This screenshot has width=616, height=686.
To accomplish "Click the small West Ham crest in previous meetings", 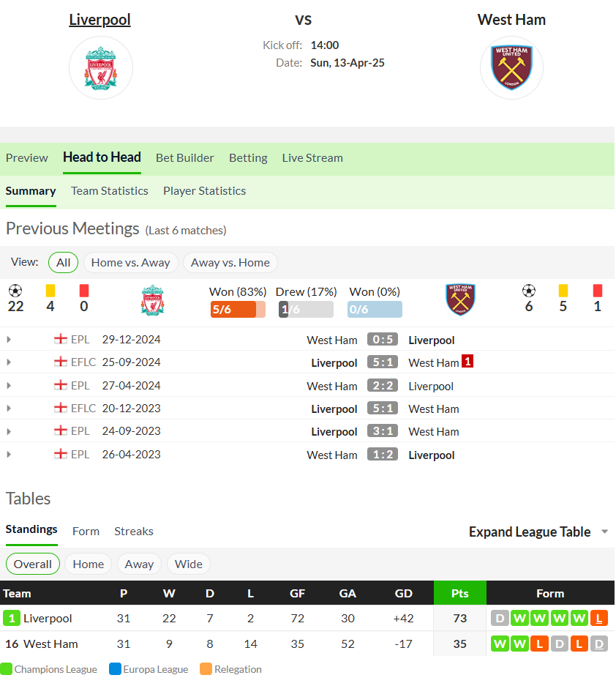I will tap(460, 299).
